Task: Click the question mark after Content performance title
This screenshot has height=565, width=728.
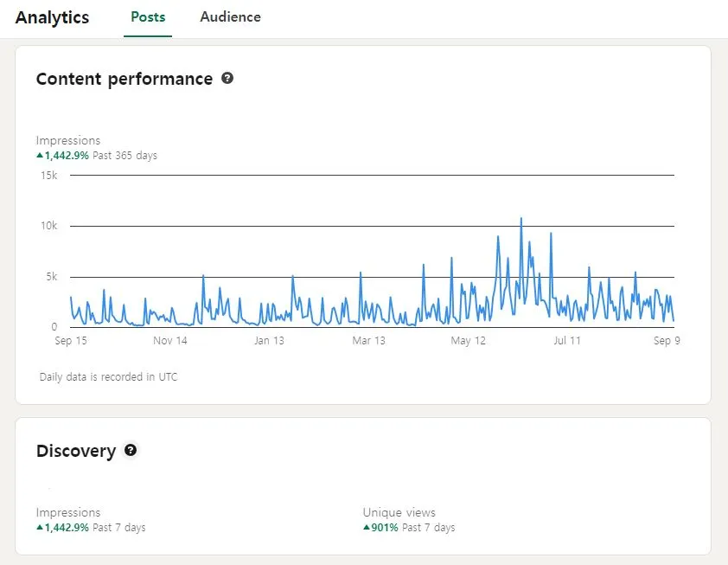Action: [227, 79]
